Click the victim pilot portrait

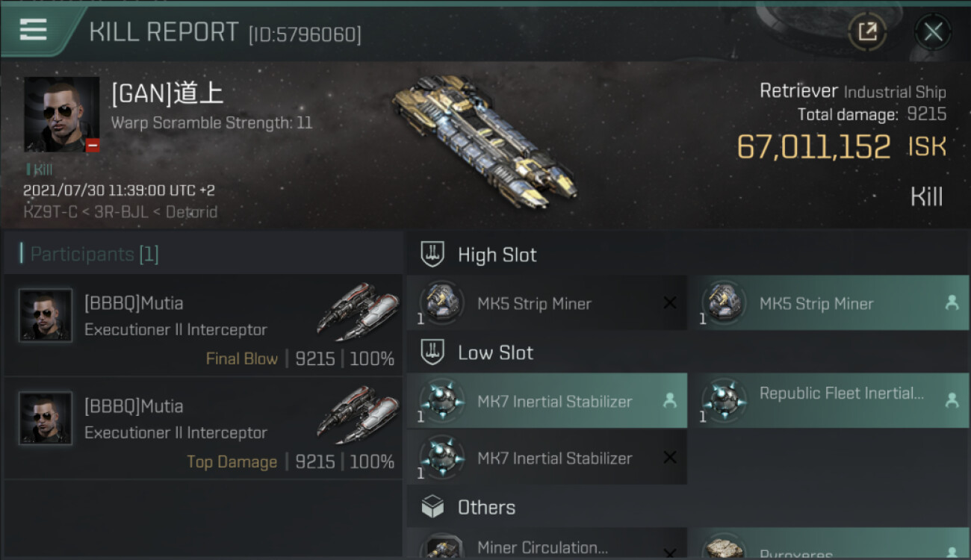point(61,114)
